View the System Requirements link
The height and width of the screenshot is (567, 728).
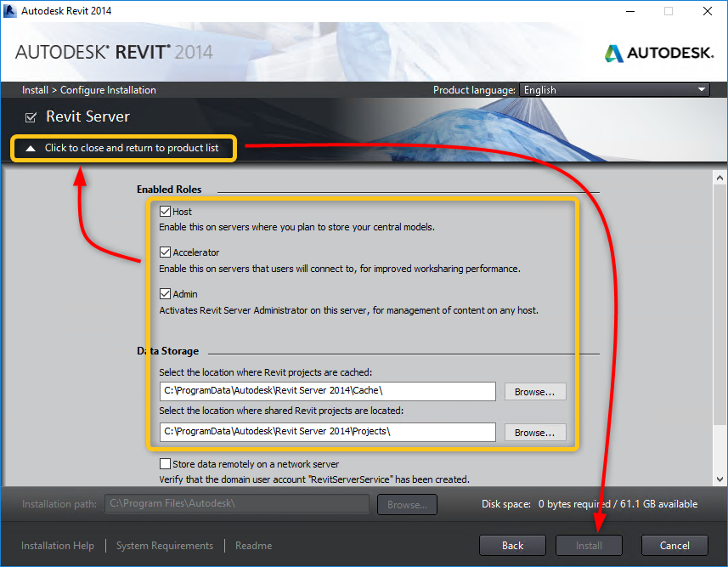click(x=164, y=546)
